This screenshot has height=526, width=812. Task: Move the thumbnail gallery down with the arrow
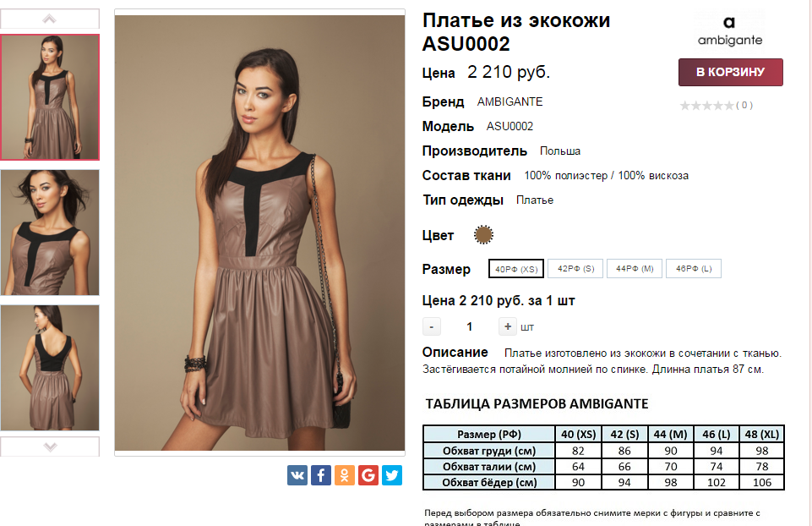click(50, 447)
